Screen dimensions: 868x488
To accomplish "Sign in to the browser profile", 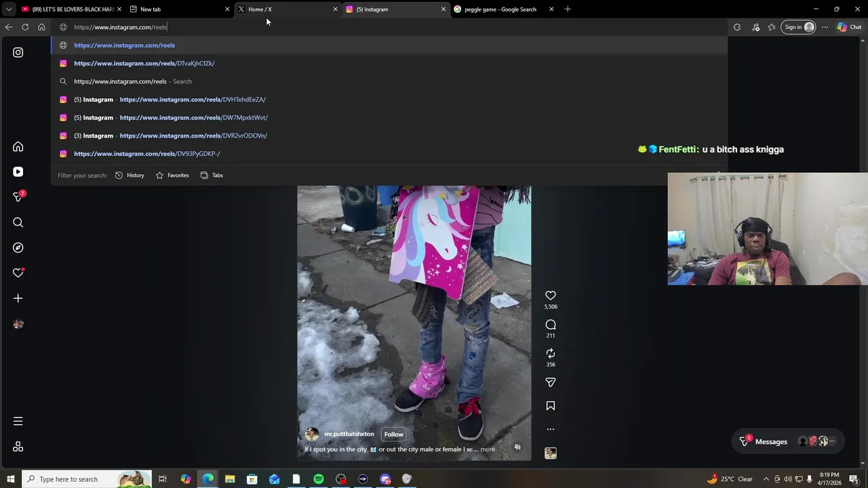I will 798,27.
